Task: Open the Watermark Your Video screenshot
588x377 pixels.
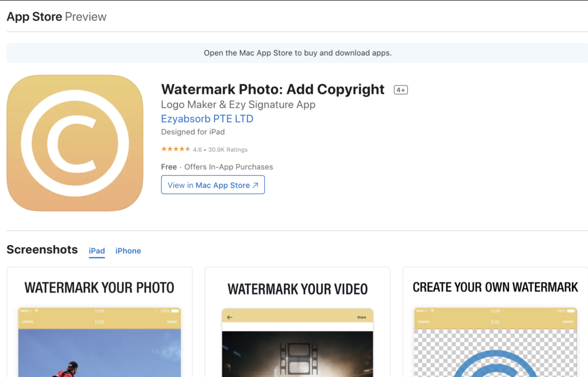Action: coord(297,322)
